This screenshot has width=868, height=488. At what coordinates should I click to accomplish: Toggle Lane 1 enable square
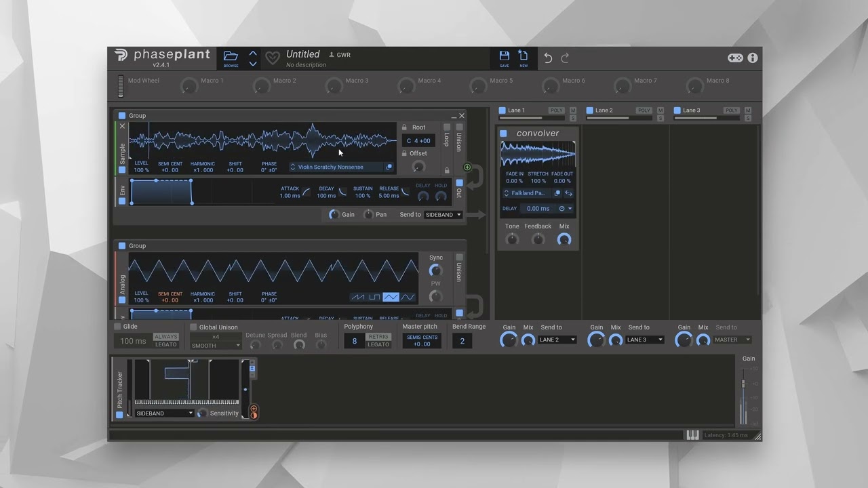(502, 110)
